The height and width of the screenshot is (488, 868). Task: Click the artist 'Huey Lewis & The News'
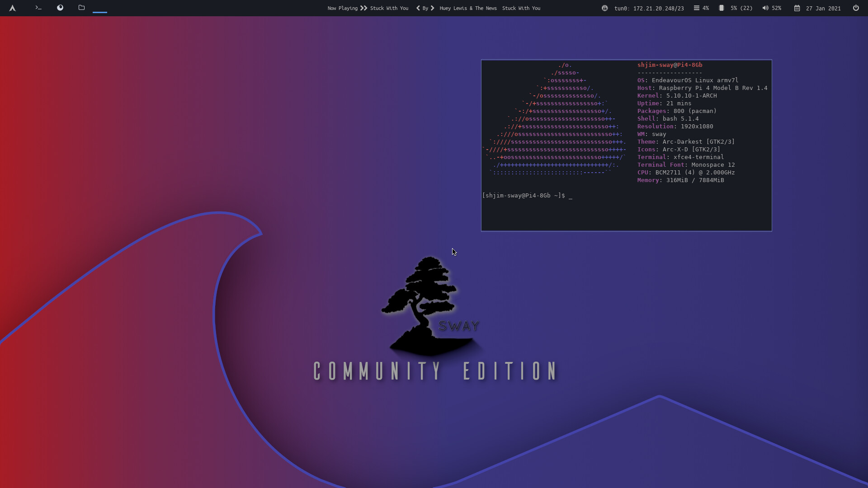(468, 8)
